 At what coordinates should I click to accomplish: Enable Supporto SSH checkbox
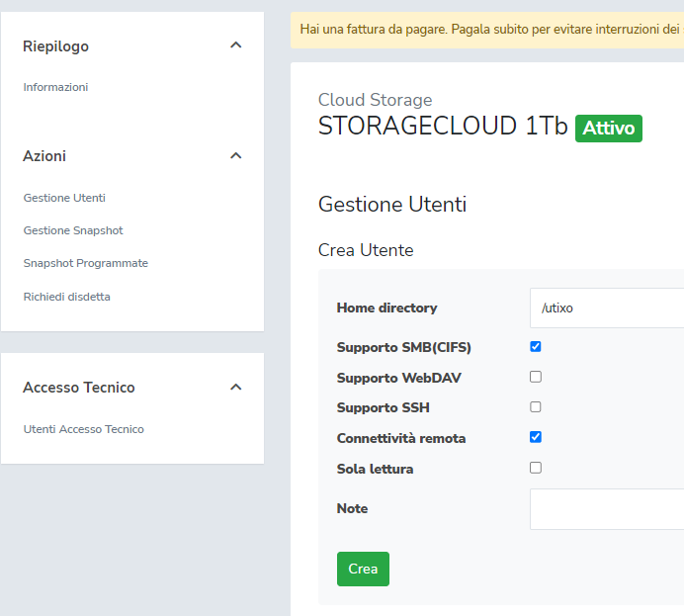click(x=536, y=406)
